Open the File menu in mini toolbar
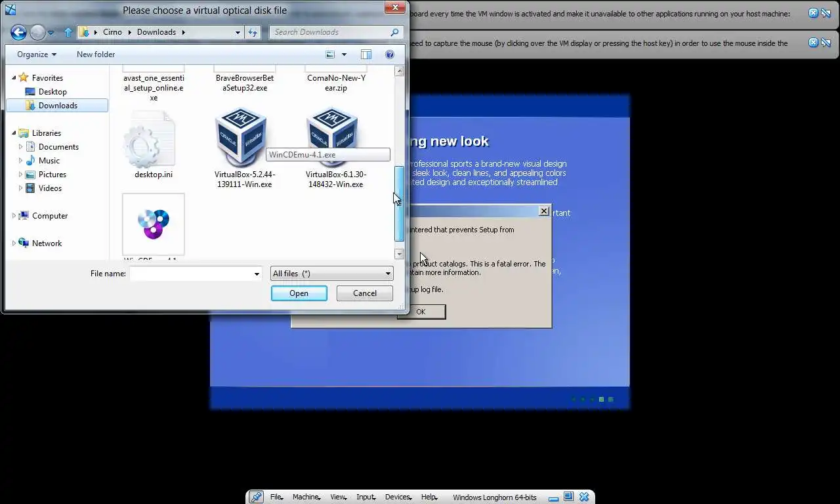 tap(276, 497)
